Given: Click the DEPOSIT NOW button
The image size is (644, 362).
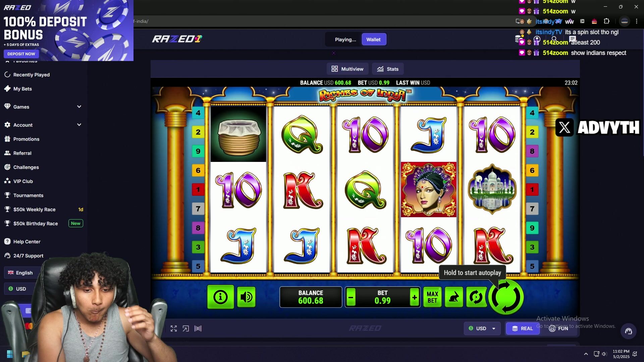Looking at the screenshot, I should click(21, 54).
